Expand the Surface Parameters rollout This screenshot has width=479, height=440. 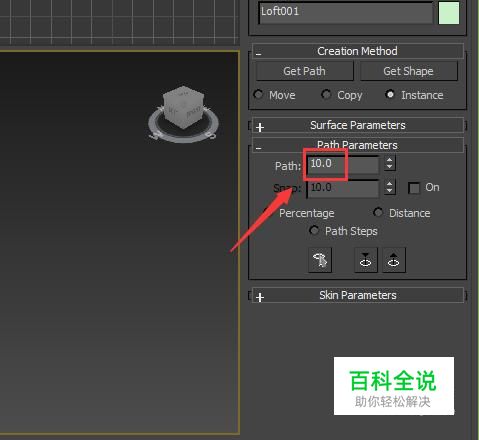coord(358,126)
